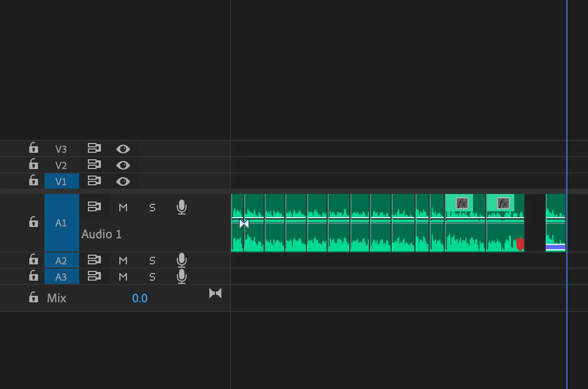Toggle lock on track V2
This screenshot has height=389, width=588.
[x=34, y=164]
